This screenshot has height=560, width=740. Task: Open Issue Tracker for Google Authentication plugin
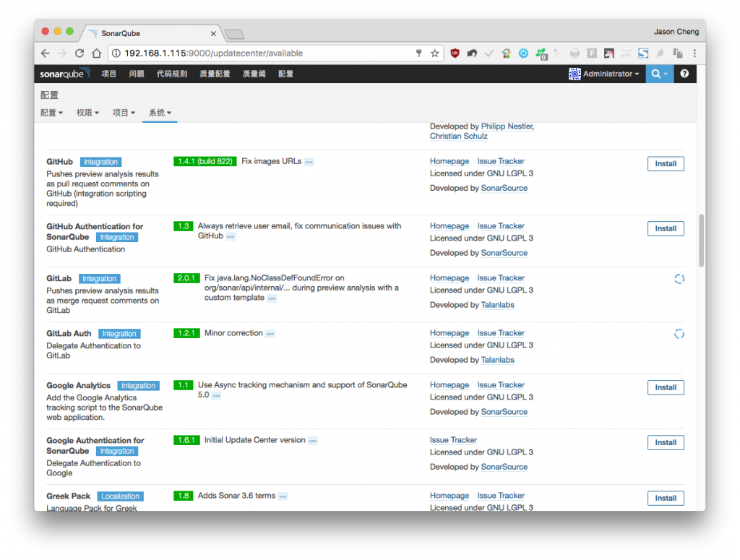point(453,440)
